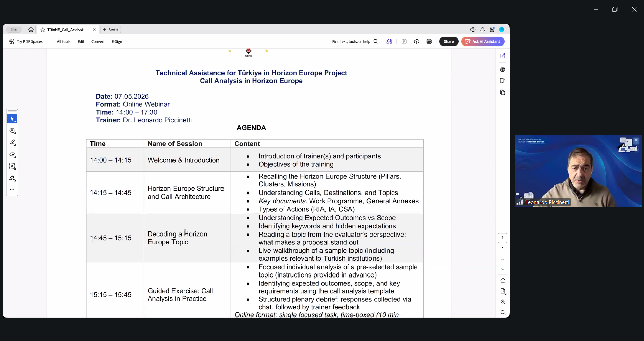
Task: Open the page display settings icon
Action: pyautogui.click(x=503, y=291)
